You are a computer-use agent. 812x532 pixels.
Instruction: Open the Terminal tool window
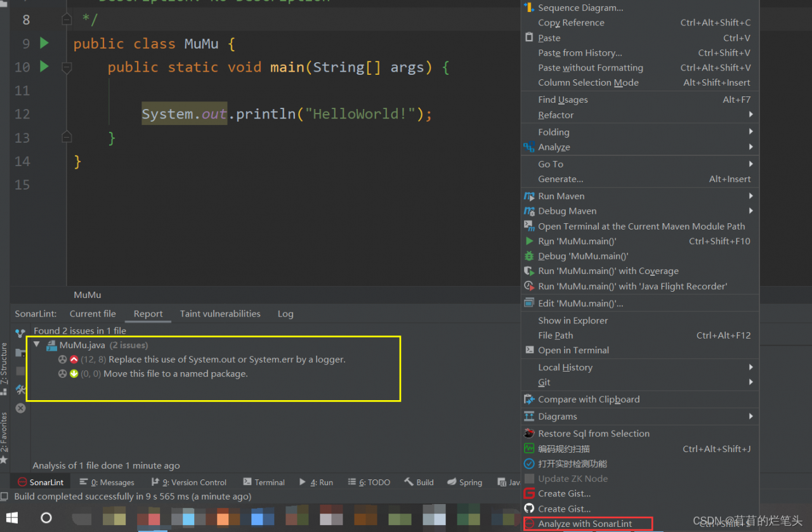[x=264, y=483]
